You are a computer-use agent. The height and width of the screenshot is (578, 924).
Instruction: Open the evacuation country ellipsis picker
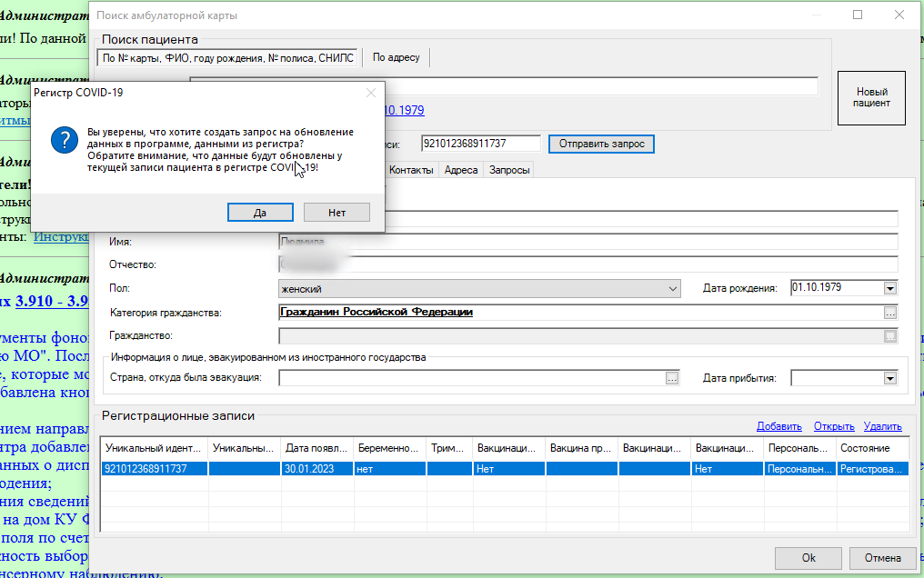pos(672,378)
